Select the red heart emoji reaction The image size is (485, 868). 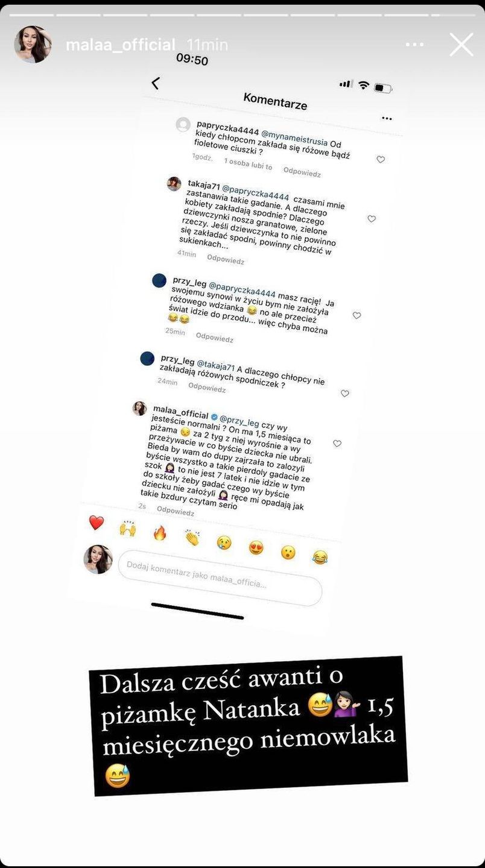(97, 523)
